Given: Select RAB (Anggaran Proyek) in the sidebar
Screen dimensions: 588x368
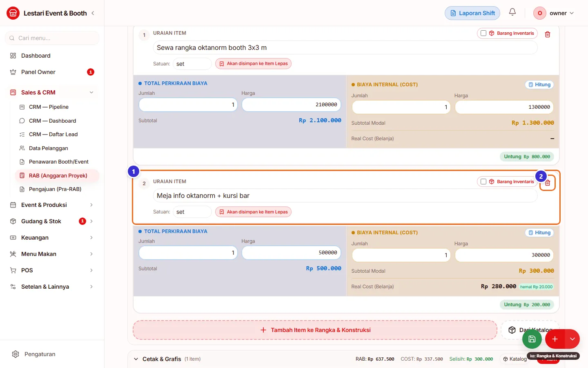Looking at the screenshot, I should click(x=57, y=176).
